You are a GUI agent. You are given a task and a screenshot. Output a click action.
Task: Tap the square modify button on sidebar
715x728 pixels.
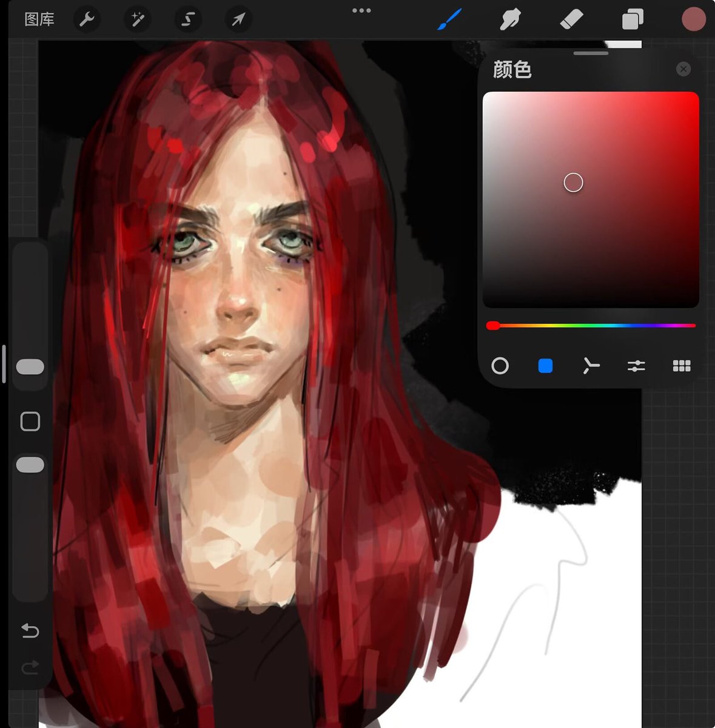pos(30,422)
